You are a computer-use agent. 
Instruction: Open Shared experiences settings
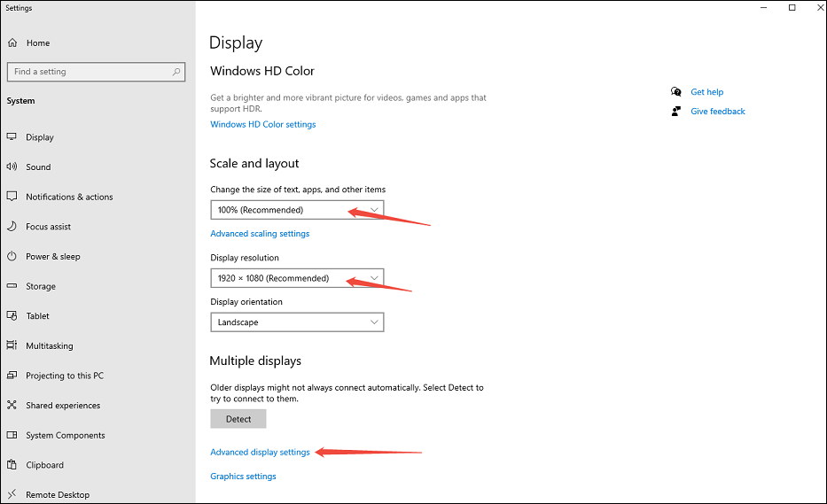coord(63,406)
